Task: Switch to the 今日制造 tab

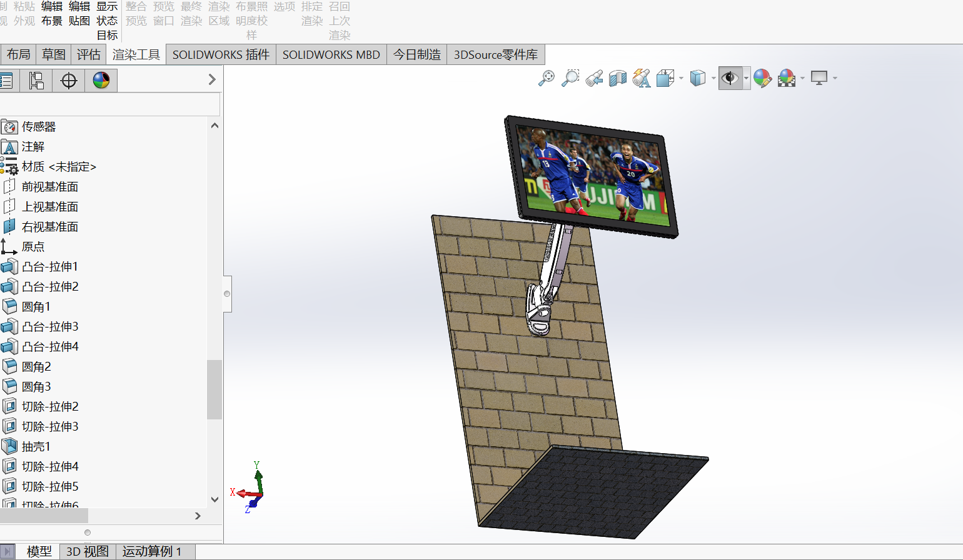Action: (x=417, y=54)
